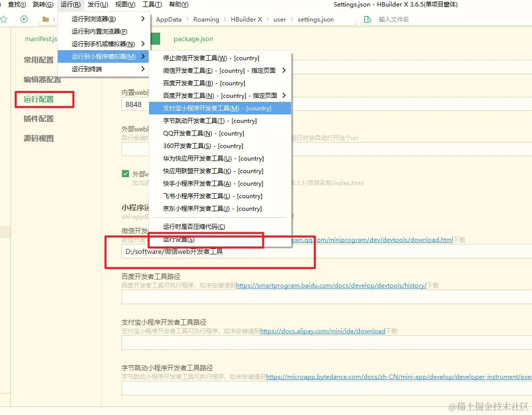Click settings.json in the breadcrumb path

pyautogui.click(x=316, y=20)
